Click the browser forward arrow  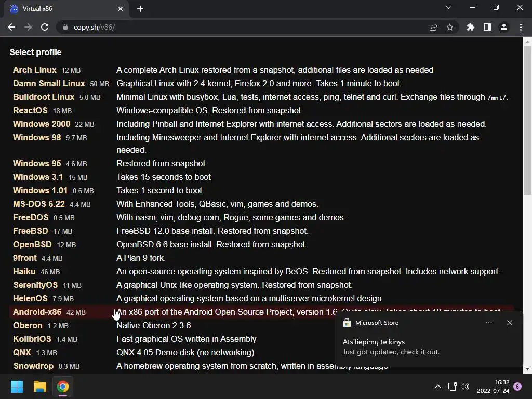pyautogui.click(x=28, y=27)
